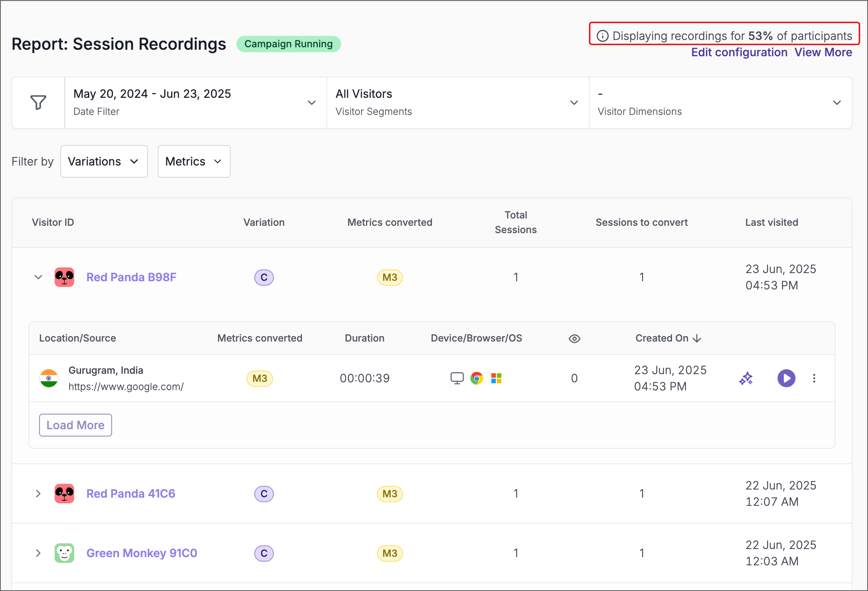Click the 22 Jun, 2025 12:03 AM timestamp
Image resolution: width=868 pixels, height=591 pixels.
click(x=781, y=553)
